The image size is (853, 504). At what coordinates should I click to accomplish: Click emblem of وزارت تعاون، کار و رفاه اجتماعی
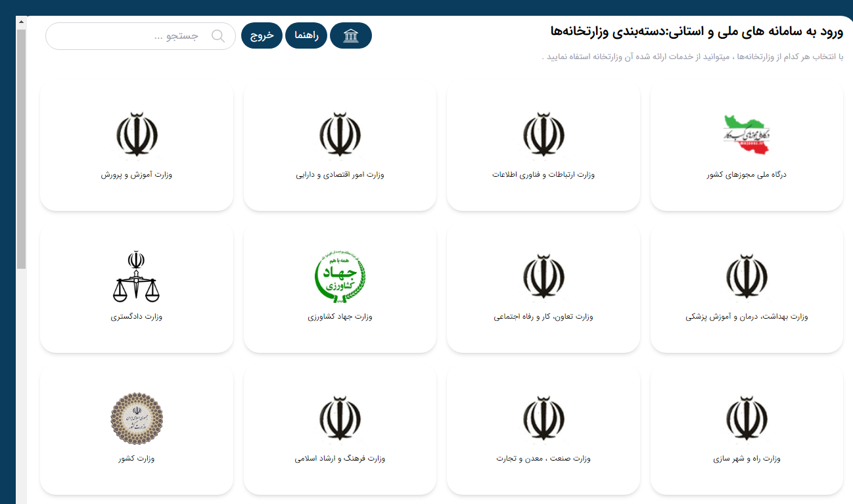pos(543,277)
